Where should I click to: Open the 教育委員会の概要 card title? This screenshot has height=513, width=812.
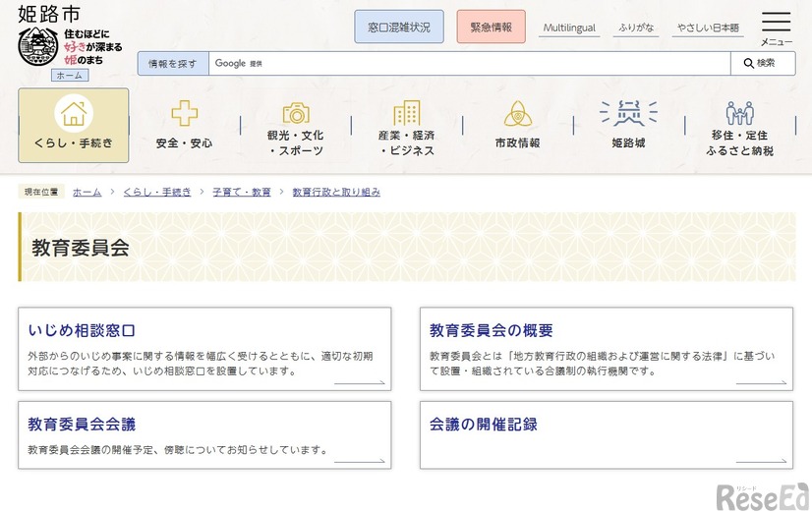pos(491,330)
